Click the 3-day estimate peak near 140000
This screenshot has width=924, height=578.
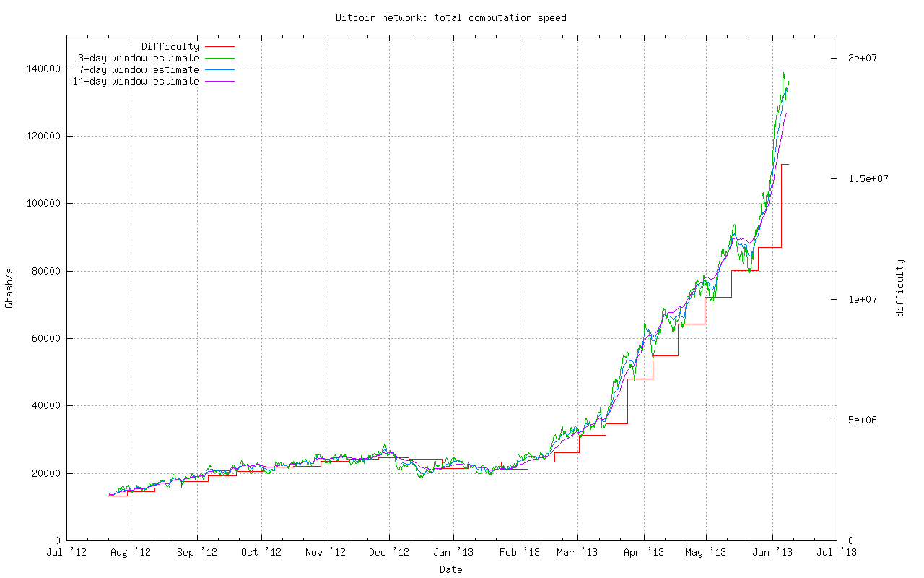tap(784, 73)
